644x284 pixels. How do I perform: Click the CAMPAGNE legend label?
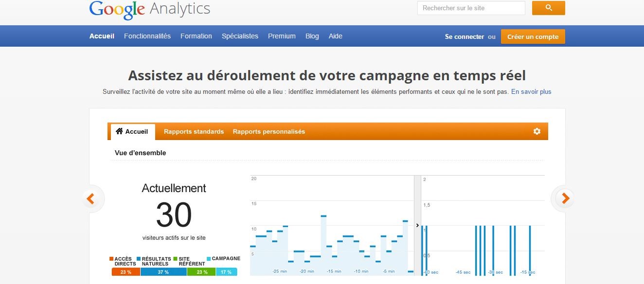coord(226,259)
